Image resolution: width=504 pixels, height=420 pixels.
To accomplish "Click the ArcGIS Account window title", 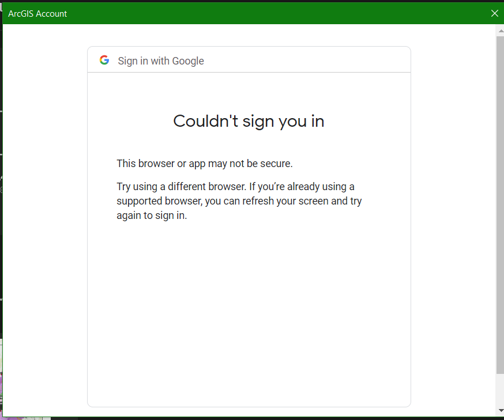I will coord(37,14).
